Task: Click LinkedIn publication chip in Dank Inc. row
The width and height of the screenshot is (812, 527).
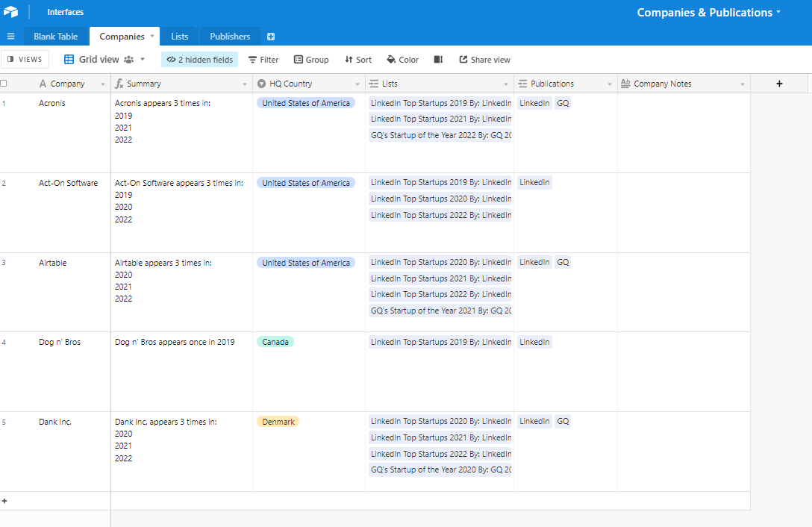Action: (x=534, y=421)
